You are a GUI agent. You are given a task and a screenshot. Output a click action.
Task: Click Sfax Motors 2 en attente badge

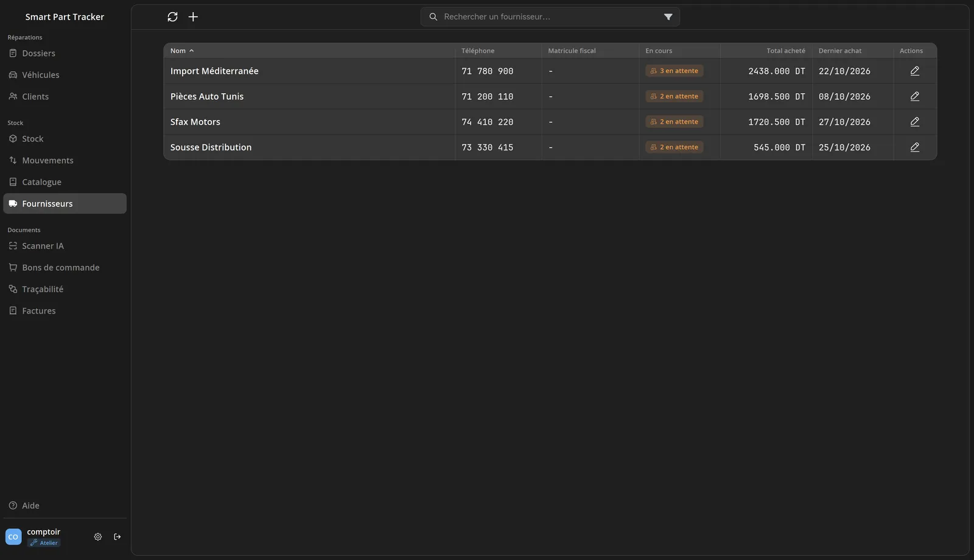click(674, 122)
